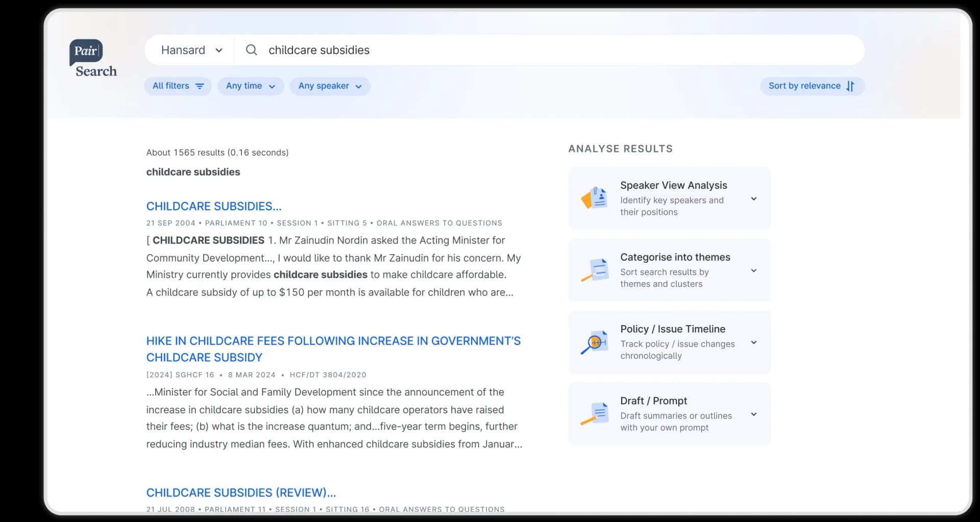The height and width of the screenshot is (522, 980).
Task: Click the Pair Search logo
Action: [93, 57]
